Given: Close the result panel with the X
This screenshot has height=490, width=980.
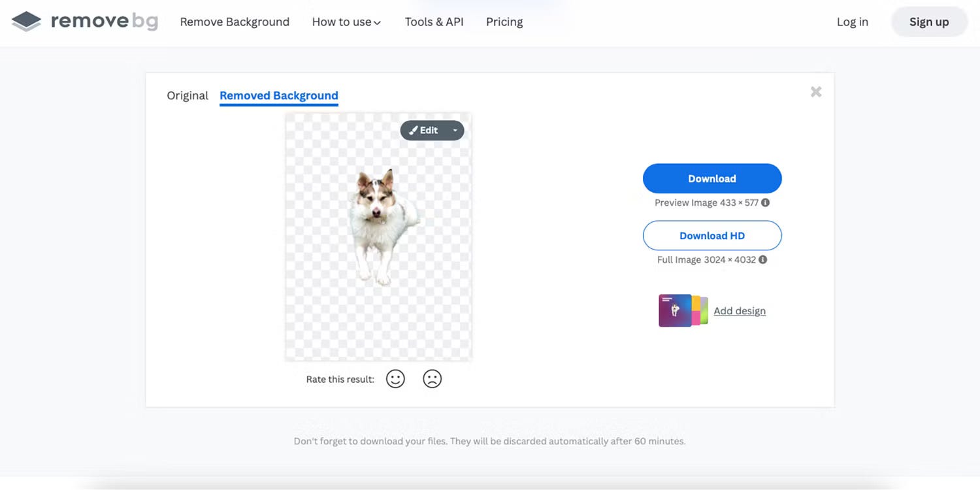Looking at the screenshot, I should click(816, 92).
